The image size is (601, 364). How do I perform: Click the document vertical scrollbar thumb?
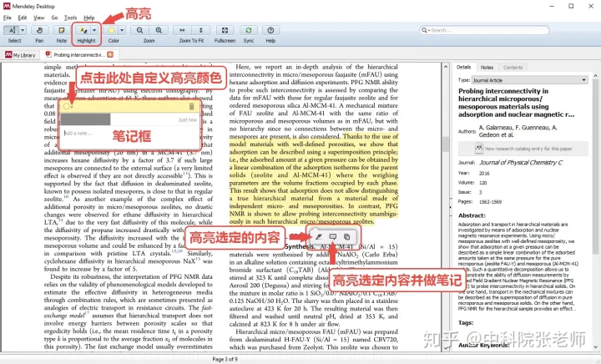pyautogui.click(x=446, y=144)
